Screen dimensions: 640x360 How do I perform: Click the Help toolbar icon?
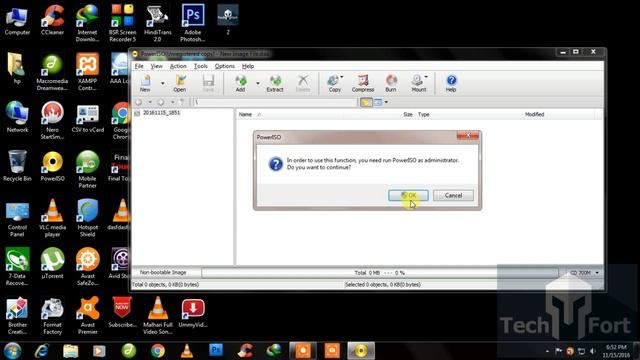451,83
